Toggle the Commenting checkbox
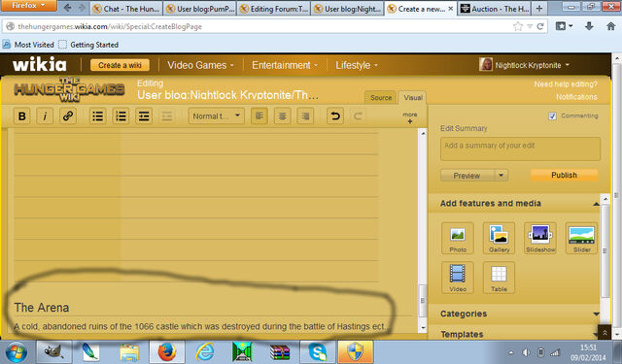The height and width of the screenshot is (364, 622). click(552, 116)
